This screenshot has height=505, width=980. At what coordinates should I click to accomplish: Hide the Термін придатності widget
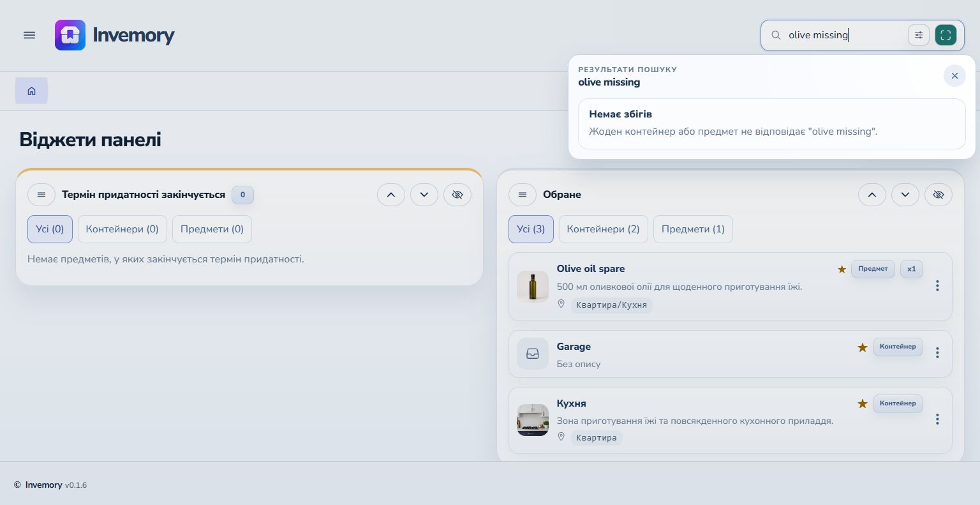(457, 195)
